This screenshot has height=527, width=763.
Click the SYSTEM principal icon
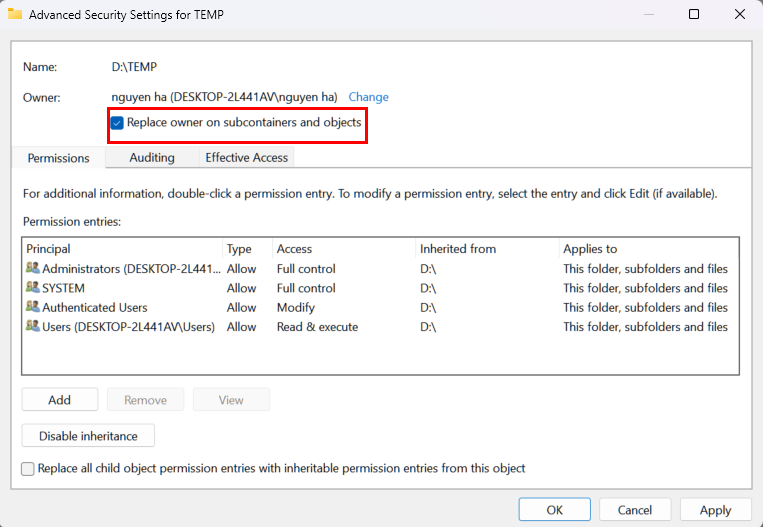coord(33,288)
